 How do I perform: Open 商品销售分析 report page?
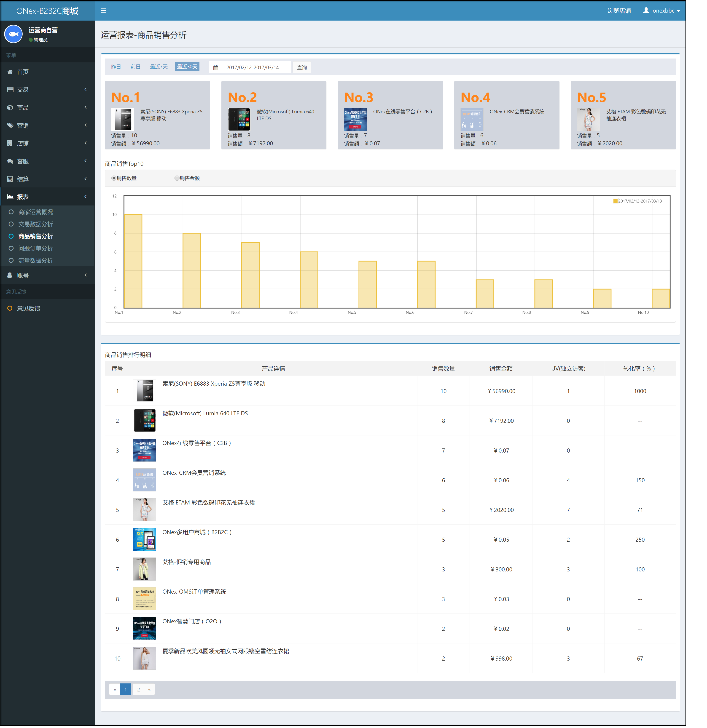(x=36, y=236)
